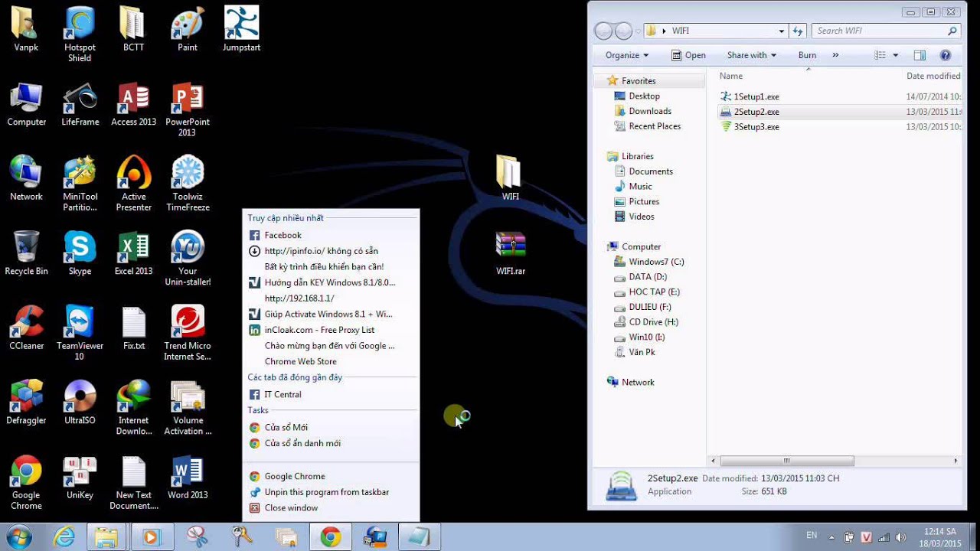Click Explorer back navigation button
The image size is (980, 551).
(x=603, y=31)
